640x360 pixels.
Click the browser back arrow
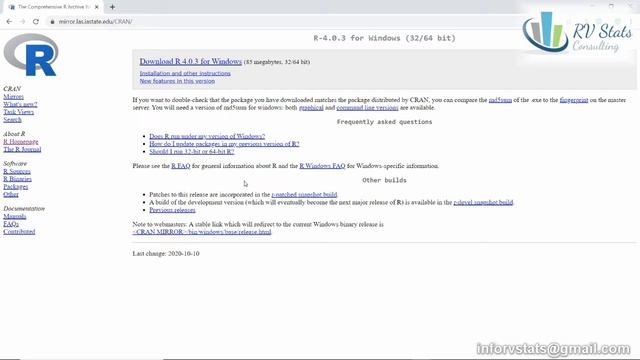[9, 21]
